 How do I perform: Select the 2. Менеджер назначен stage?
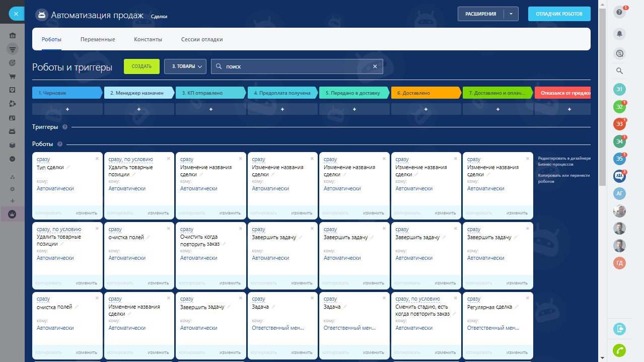[x=139, y=93]
